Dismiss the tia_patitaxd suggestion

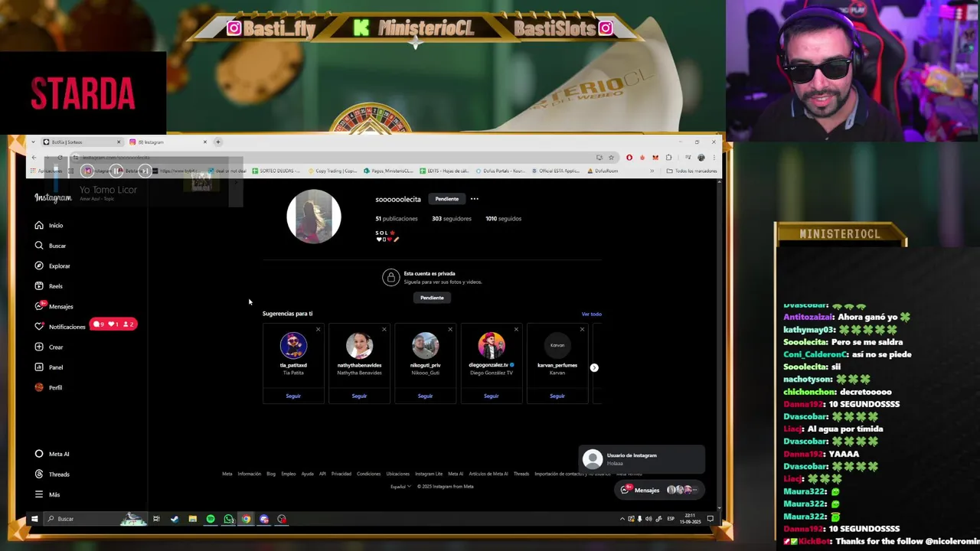[x=318, y=330]
